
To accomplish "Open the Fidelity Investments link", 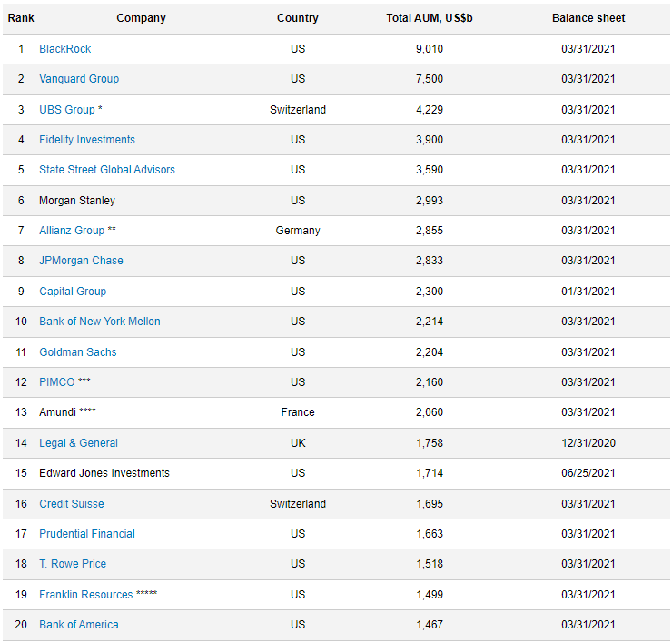I will (x=87, y=140).
